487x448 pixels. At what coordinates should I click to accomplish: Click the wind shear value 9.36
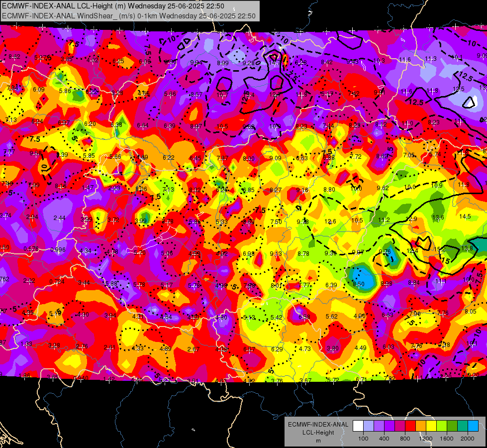330,253
